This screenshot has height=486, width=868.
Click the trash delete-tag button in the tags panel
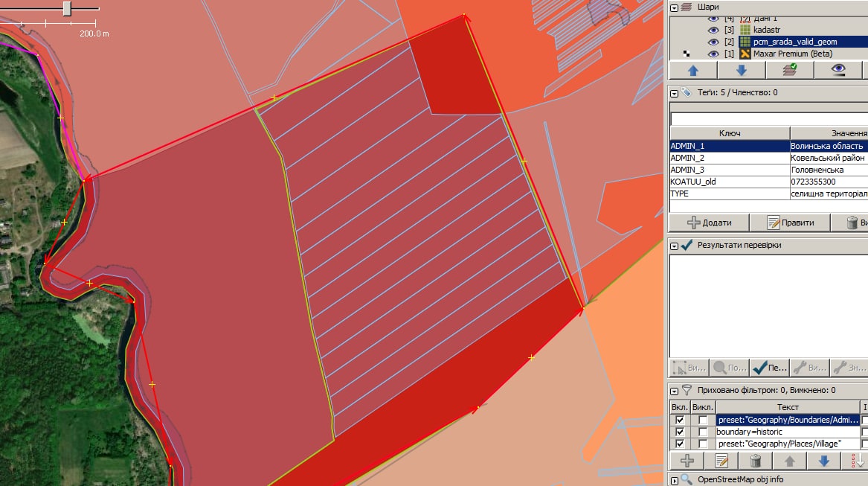click(852, 223)
